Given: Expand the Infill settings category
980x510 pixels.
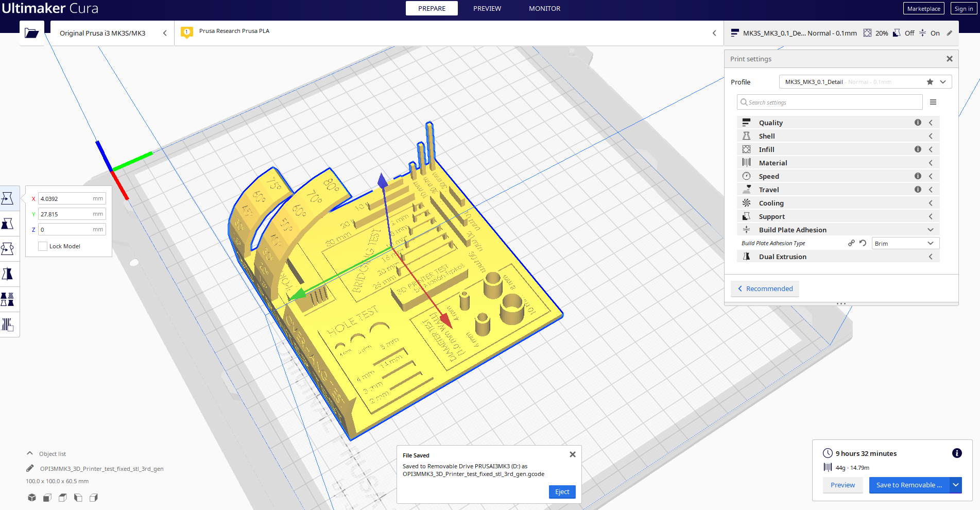Looking at the screenshot, I should point(838,149).
